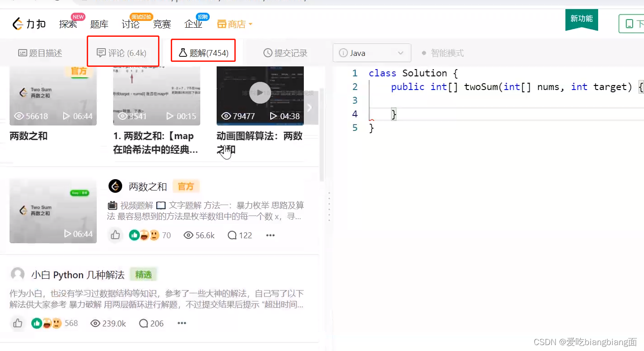Click the 239.0k views eye icon
Image resolution: width=644 pixels, height=351 pixels.
click(95, 323)
